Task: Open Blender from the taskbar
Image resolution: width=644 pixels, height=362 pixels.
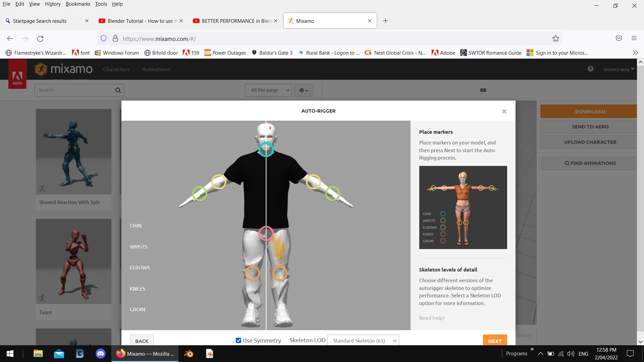Action: pos(189,354)
